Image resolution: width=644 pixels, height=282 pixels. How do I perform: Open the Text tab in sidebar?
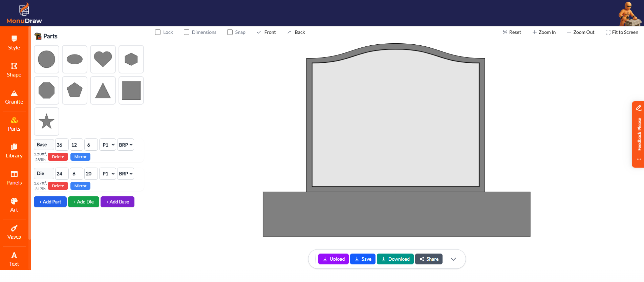pos(14,260)
